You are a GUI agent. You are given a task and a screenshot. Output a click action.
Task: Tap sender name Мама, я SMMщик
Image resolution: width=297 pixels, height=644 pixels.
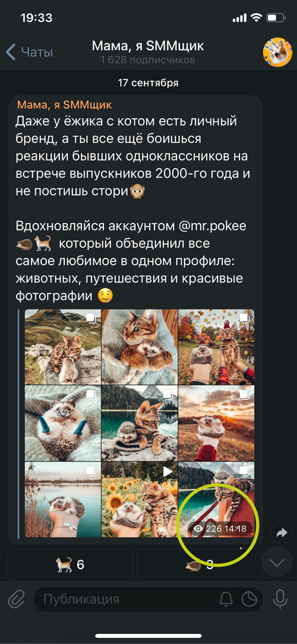click(x=65, y=105)
